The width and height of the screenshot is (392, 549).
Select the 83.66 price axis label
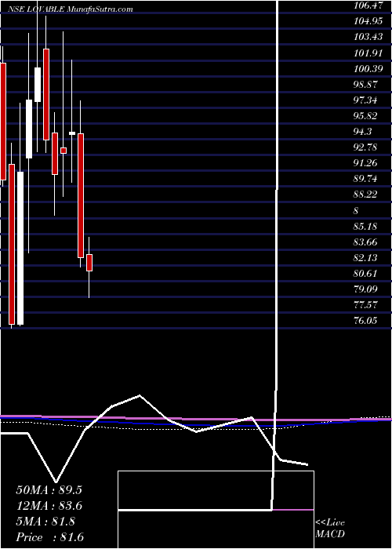366,242
